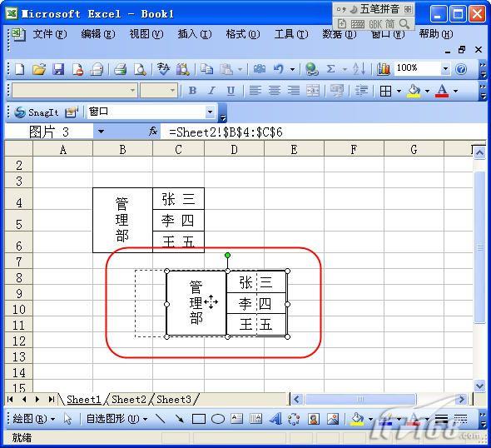The width and height of the screenshot is (491, 448).
Task: Launch the Chart Wizard icon
Action: [384, 69]
